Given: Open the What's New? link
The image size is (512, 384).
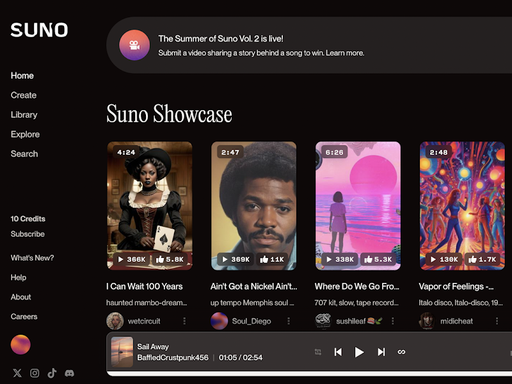Looking at the screenshot, I should (x=32, y=258).
